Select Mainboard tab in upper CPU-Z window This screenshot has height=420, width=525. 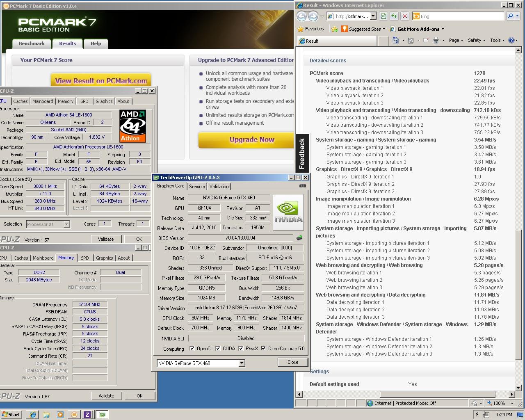(x=43, y=101)
